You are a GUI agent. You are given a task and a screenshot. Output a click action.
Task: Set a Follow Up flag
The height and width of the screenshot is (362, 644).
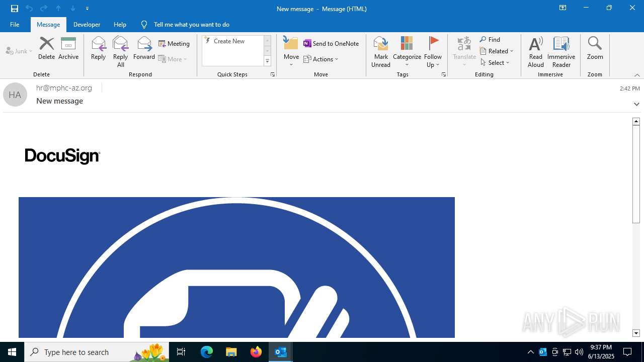(433, 52)
